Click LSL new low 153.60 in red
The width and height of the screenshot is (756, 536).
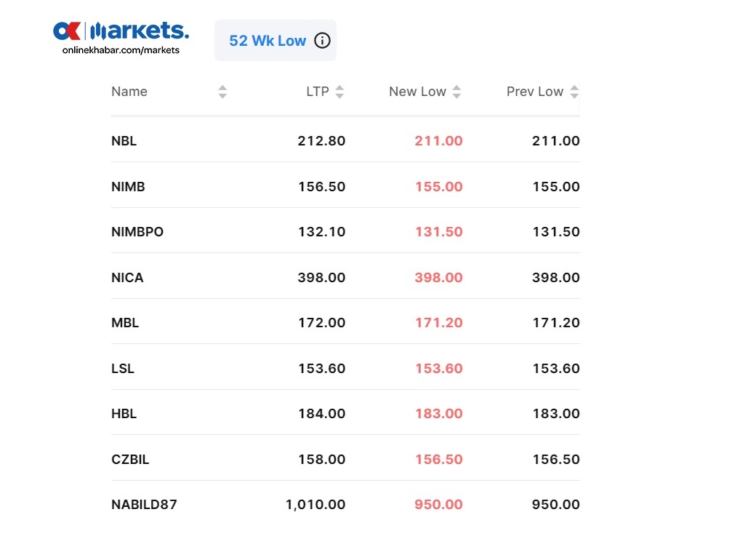pyautogui.click(x=439, y=369)
